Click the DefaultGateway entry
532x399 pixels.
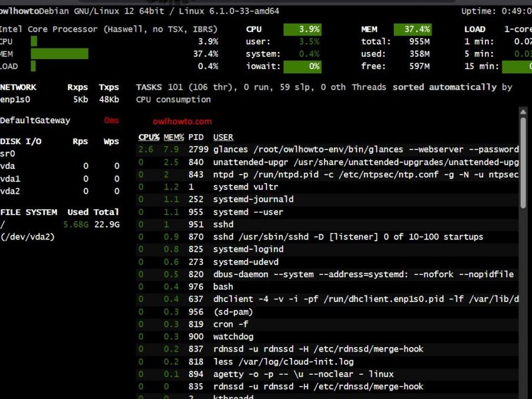[35, 121]
